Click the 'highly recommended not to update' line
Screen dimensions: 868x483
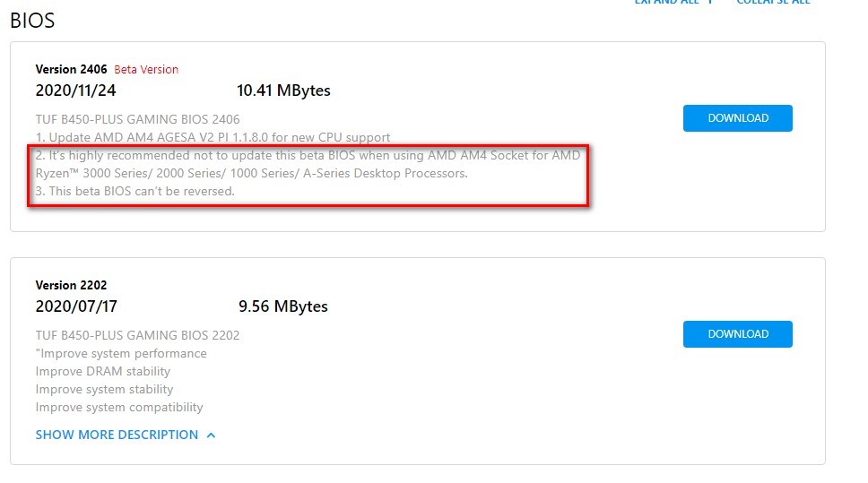pyautogui.click(x=308, y=155)
